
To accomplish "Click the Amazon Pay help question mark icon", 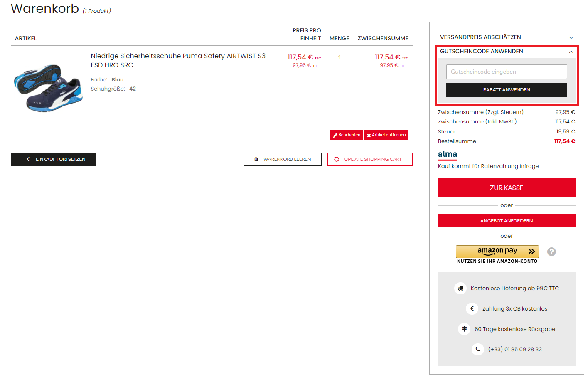I will tap(551, 252).
